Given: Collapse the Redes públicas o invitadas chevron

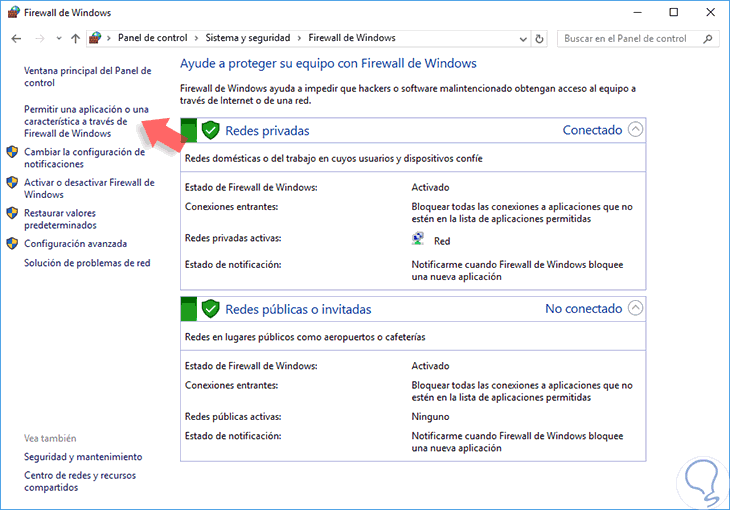Looking at the screenshot, I should coord(635,308).
